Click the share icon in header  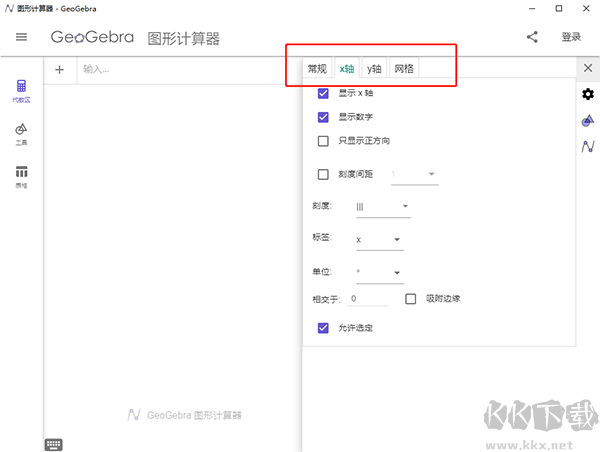tap(532, 37)
